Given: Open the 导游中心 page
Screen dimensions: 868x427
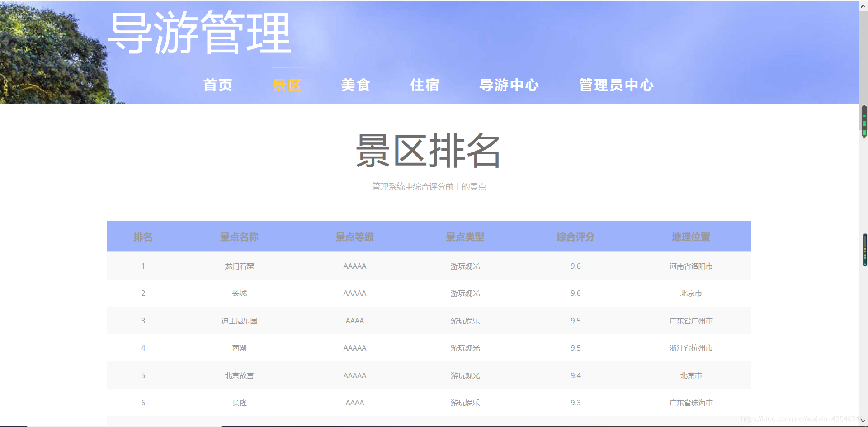Looking at the screenshot, I should pyautogui.click(x=509, y=85).
